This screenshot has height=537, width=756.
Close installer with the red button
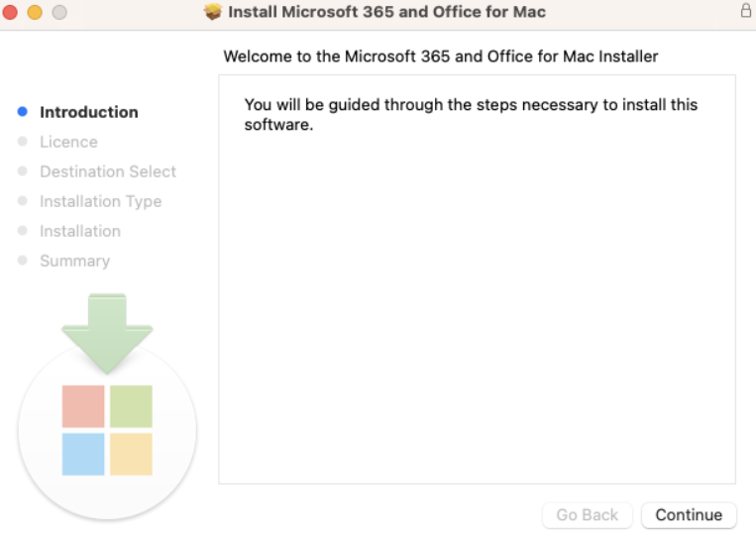click(x=10, y=12)
